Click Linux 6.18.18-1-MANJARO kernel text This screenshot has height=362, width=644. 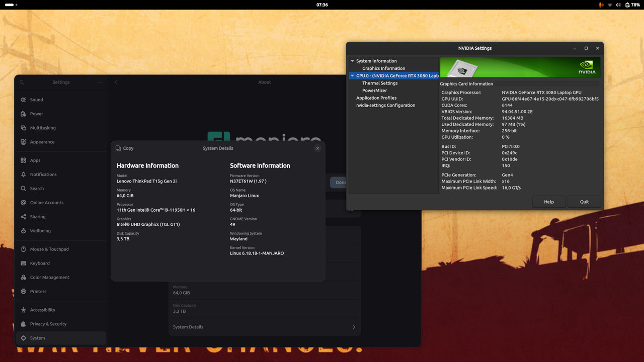coord(257,253)
